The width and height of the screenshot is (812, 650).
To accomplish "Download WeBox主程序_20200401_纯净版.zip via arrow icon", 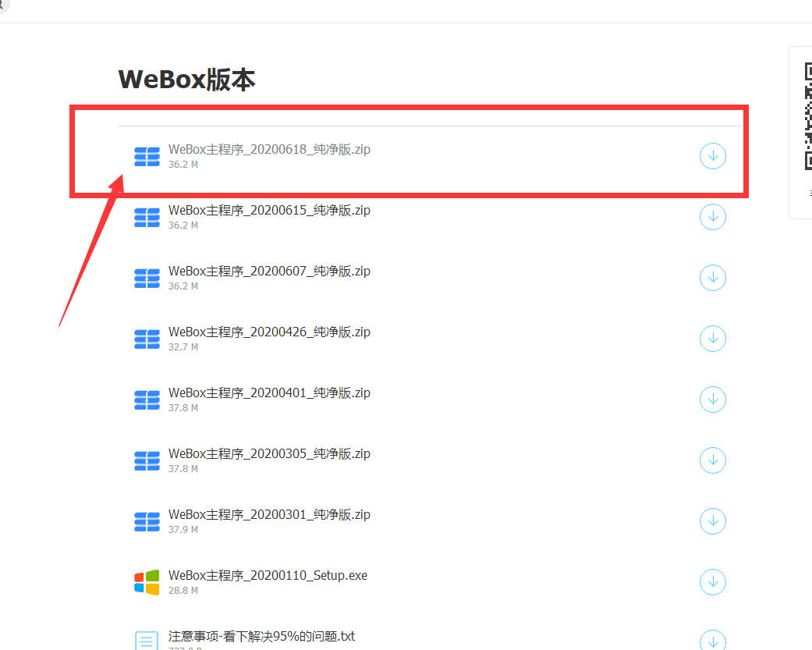I will (713, 400).
